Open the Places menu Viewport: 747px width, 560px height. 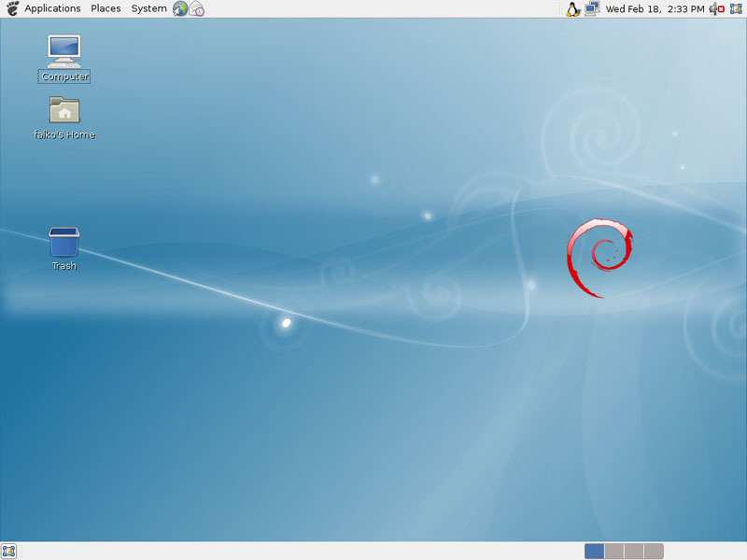pos(106,8)
